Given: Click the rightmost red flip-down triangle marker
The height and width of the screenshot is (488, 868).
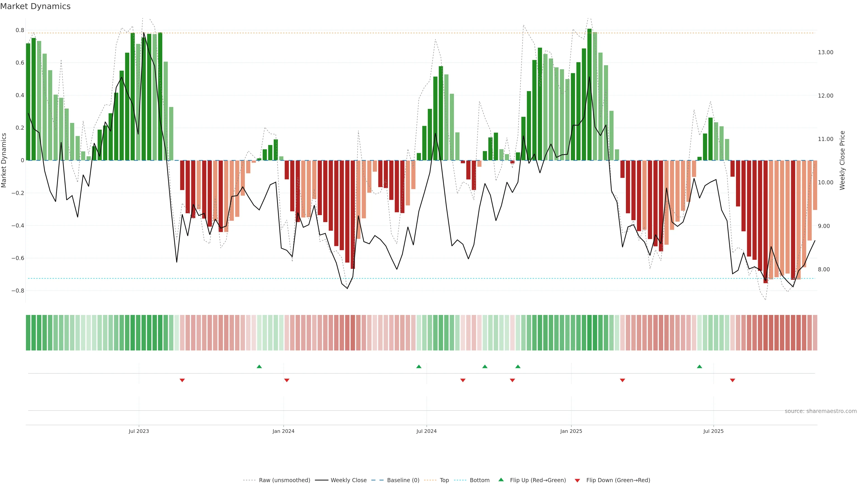Looking at the screenshot, I should pyautogui.click(x=733, y=380).
